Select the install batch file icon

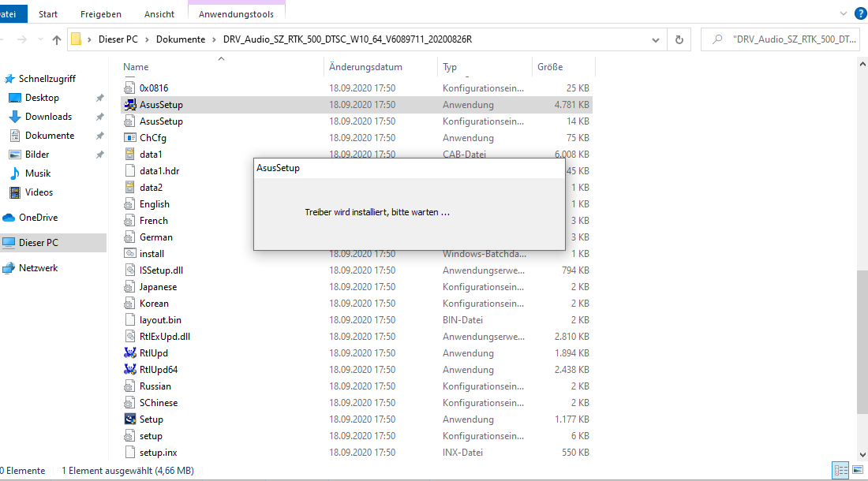tap(130, 254)
